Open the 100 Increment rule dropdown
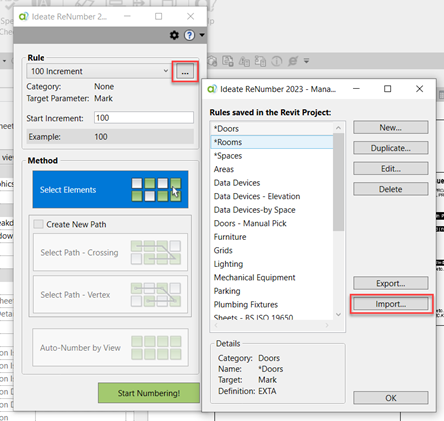The height and width of the screenshot is (421, 444). pyautogui.click(x=99, y=71)
